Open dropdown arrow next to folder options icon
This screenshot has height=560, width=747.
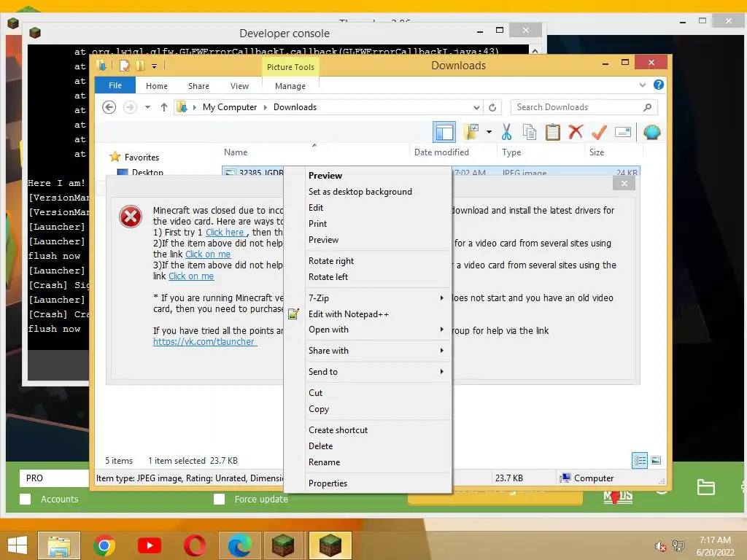click(x=489, y=132)
